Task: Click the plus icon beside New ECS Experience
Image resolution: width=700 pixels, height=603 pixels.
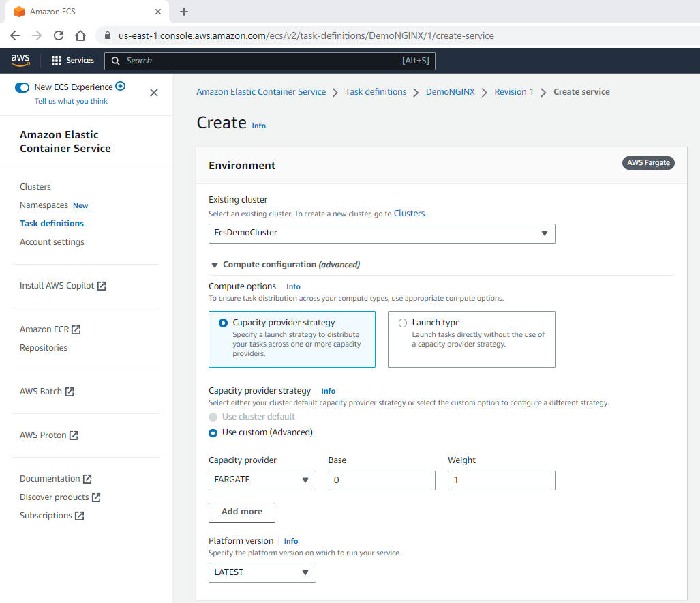Action: point(121,86)
